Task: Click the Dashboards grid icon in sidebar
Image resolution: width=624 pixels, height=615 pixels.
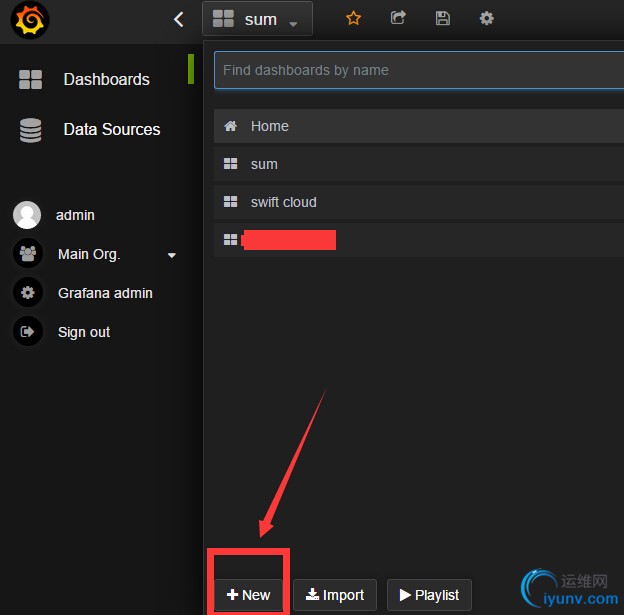Action: [30, 79]
